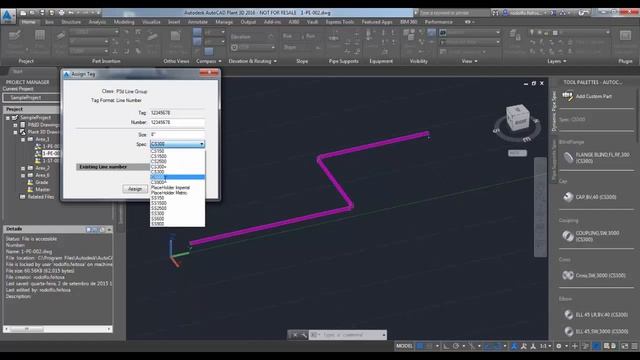
Task: Click the Number field in Assign Tag
Action: (177, 122)
